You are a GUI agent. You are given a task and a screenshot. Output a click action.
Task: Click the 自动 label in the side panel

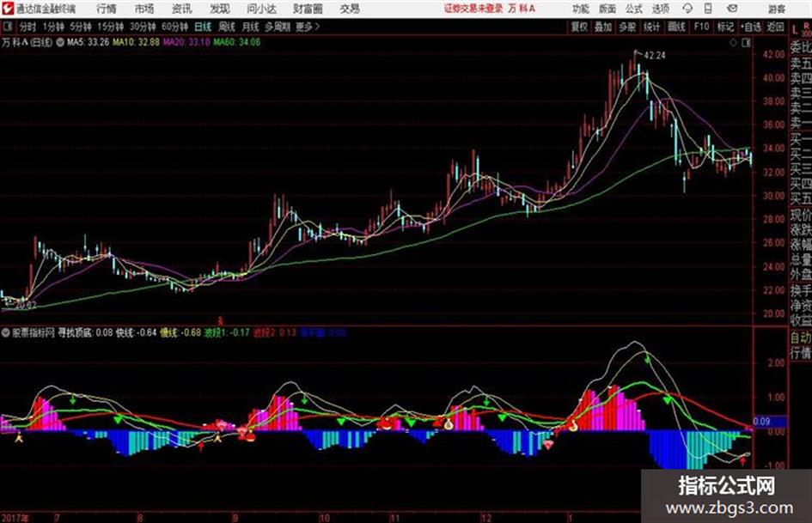point(801,338)
